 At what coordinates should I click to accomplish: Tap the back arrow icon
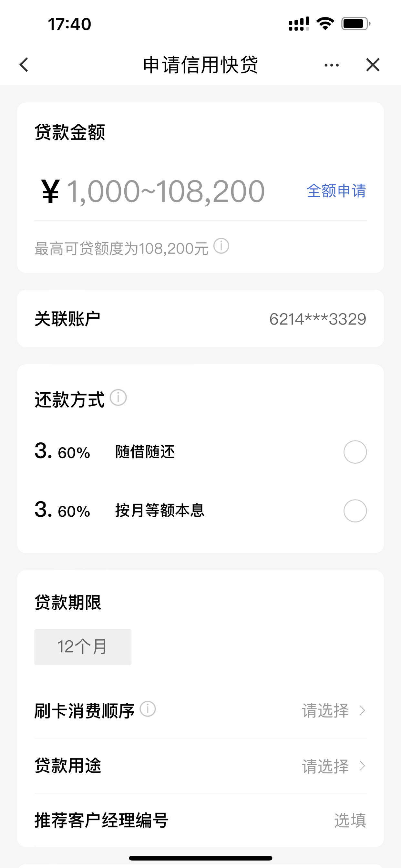24,65
